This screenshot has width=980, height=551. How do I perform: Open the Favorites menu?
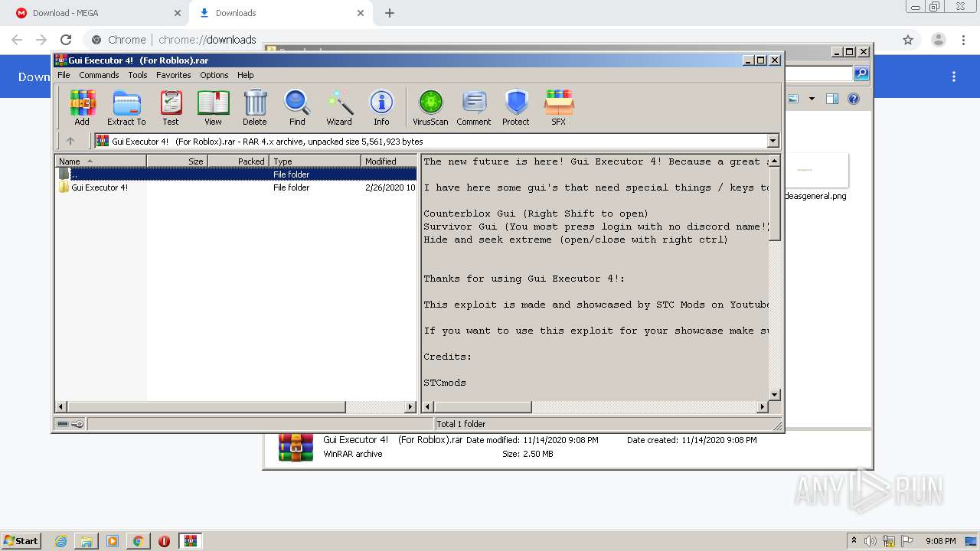coord(174,75)
